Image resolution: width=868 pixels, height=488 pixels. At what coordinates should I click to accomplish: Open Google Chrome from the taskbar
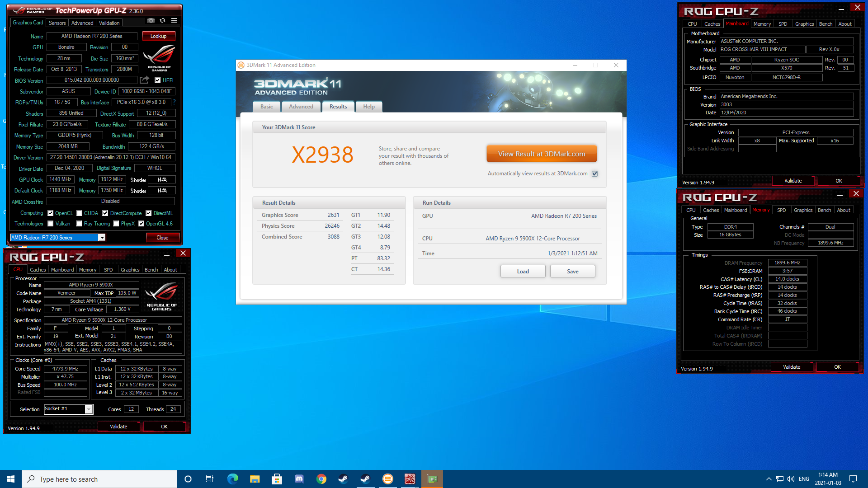pyautogui.click(x=321, y=479)
